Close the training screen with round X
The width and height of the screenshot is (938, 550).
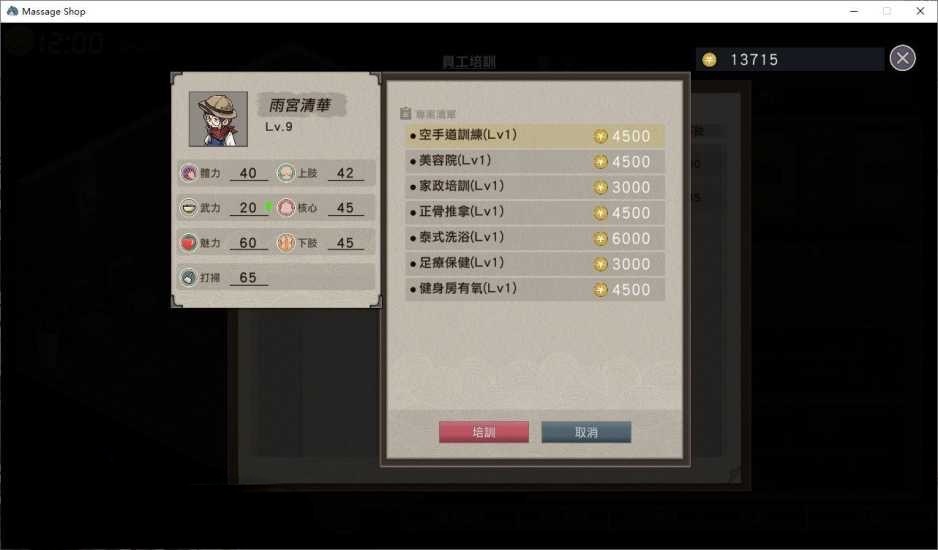(902, 58)
